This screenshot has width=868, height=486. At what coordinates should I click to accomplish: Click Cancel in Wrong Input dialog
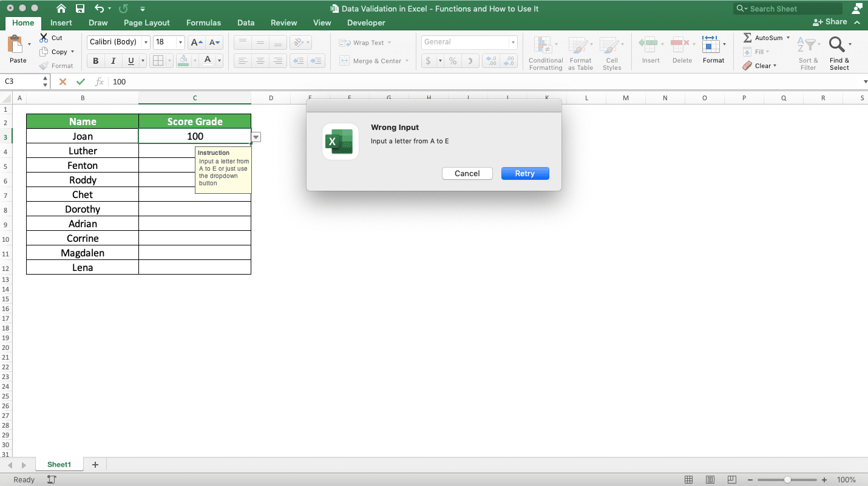(x=467, y=173)
